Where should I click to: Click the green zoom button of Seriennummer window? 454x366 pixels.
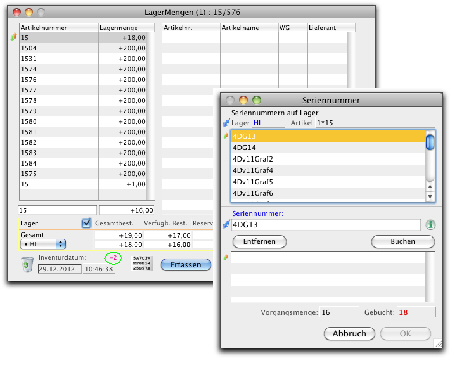click(x=257, y=100)
